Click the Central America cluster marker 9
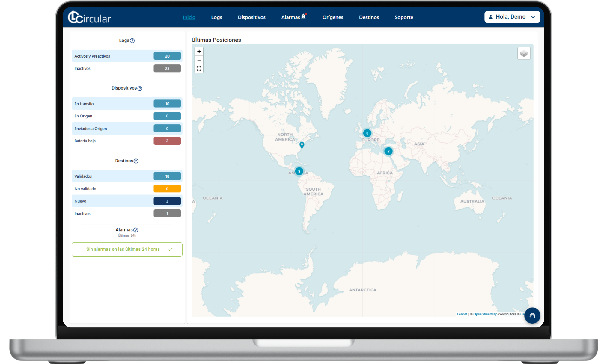607x364 pixels. point(299,171)
